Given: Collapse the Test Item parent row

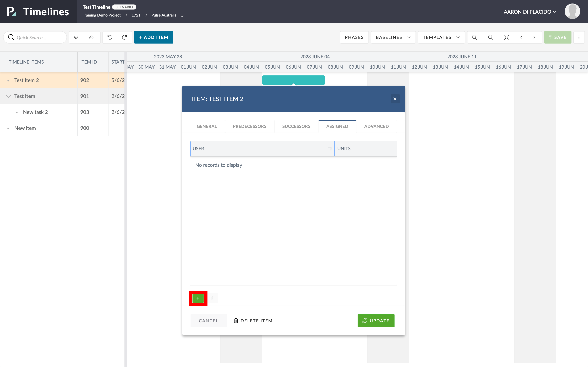Looking at the screenshot, I should point(9,96).
